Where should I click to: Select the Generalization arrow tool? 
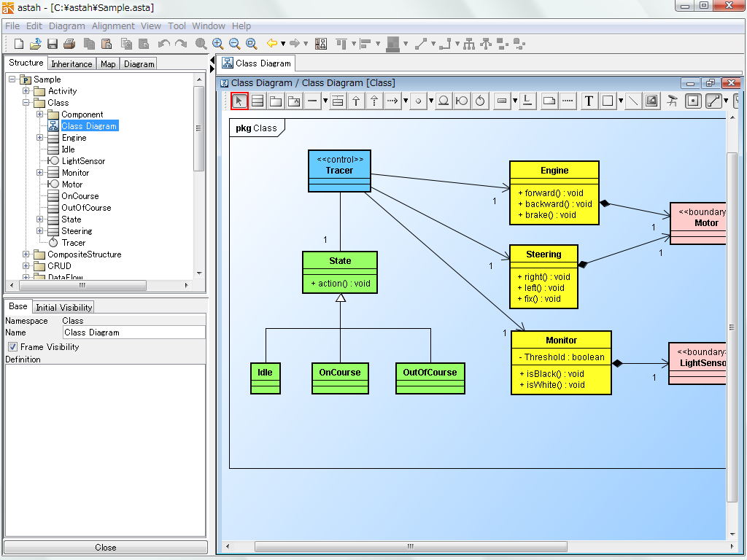click(x=356, y=101)
